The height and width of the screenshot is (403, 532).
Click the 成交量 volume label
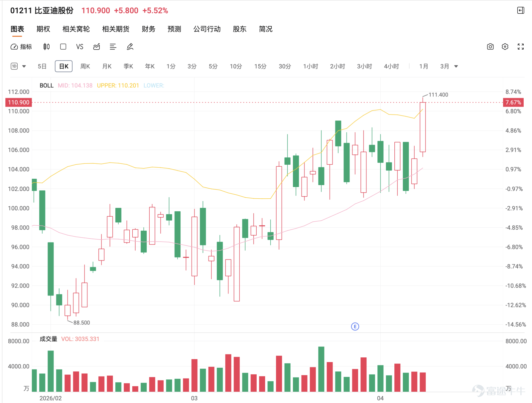(48, 339)
